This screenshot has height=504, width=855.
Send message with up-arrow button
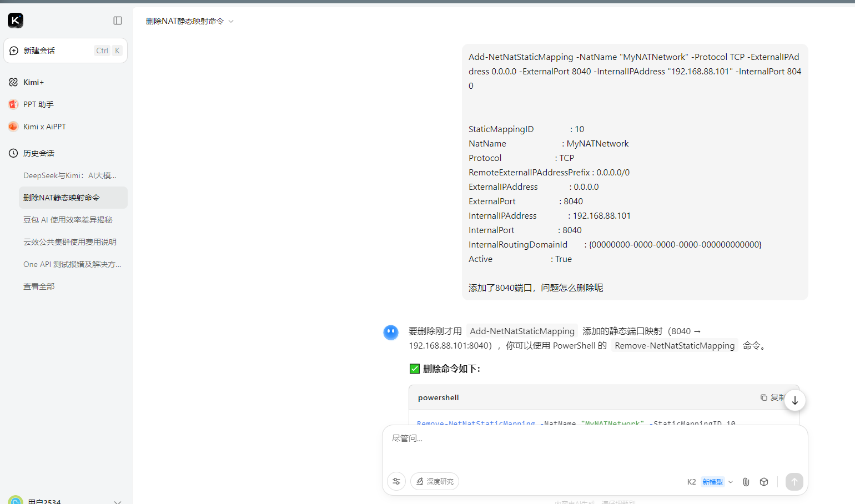click(x=794, y=482)
